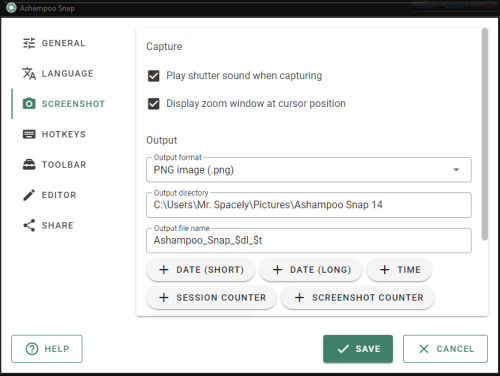The width and height of the screenshot is (500, 376).
Task: Click label 'Play shutter sound when capturing'
Action: click(x=244, y=76)
